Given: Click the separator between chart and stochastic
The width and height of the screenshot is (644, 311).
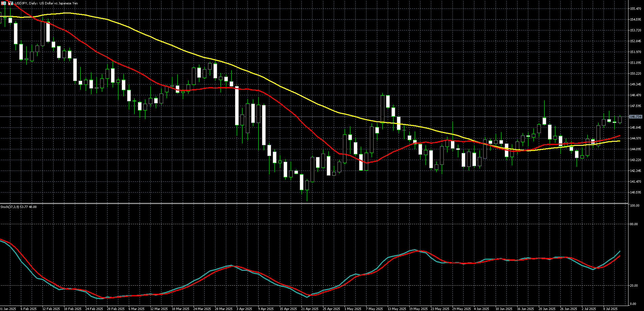Looking at the screenshot, I should click(314, 203).
